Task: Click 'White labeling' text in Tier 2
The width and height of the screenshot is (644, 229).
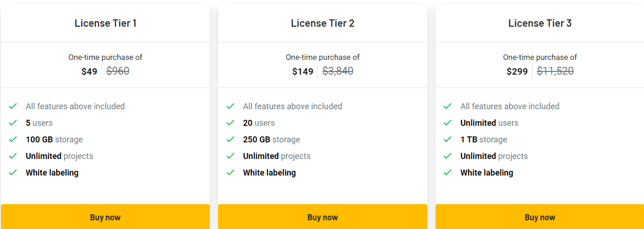Action: pos(269,173)
